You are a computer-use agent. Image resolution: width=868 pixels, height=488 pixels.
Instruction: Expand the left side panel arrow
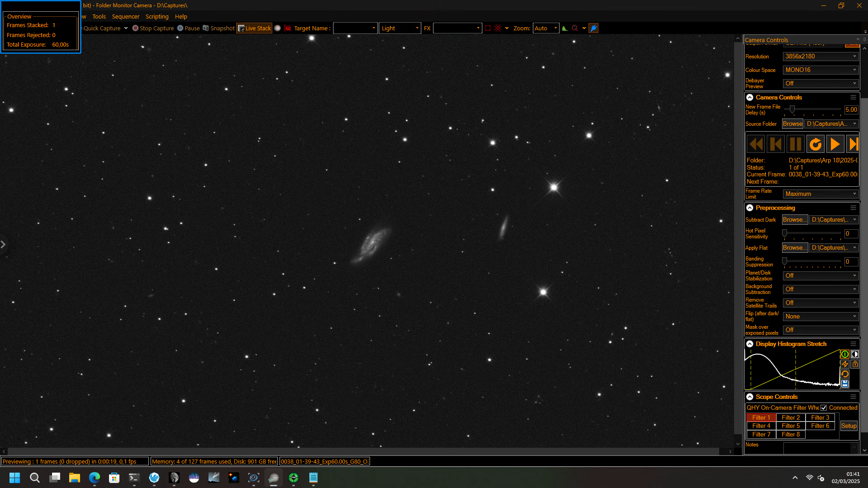(x=3, y=245)
